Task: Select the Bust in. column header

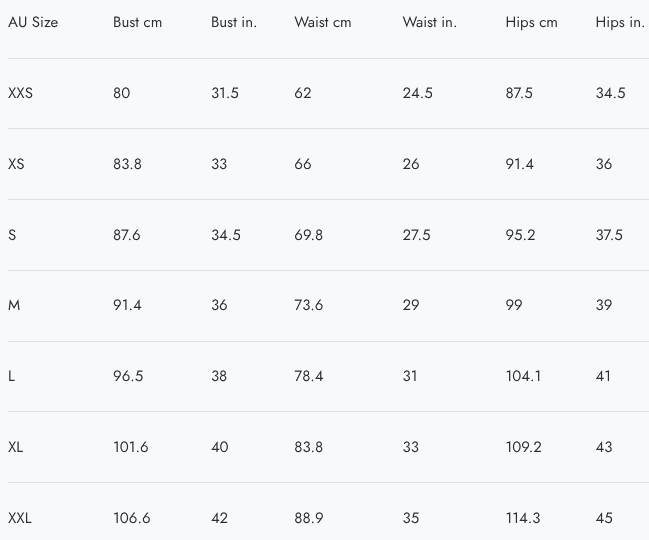Action: (234, 22)
